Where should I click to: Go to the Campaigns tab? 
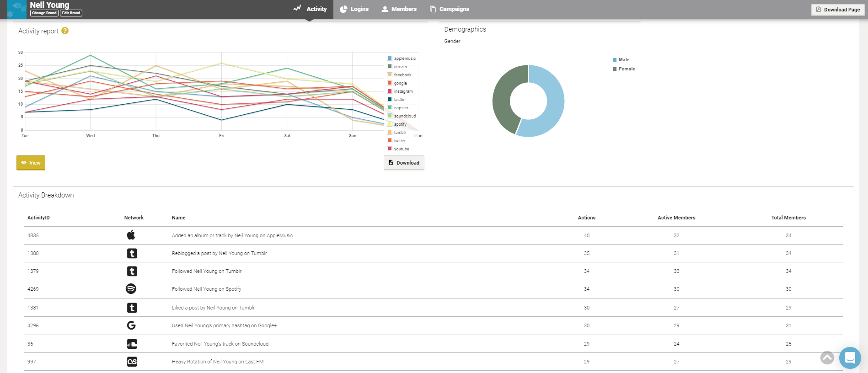[x=449, y=9]
